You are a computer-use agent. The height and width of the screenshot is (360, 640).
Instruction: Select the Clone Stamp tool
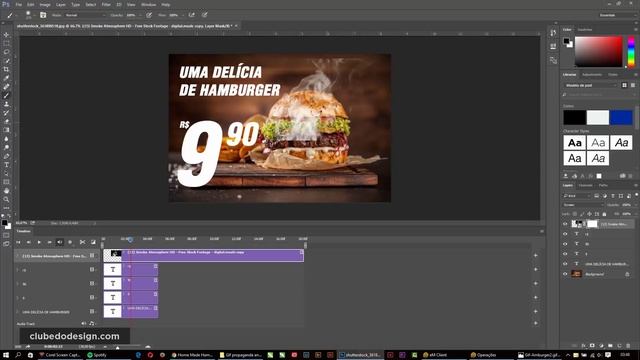(x=6, y=104)
